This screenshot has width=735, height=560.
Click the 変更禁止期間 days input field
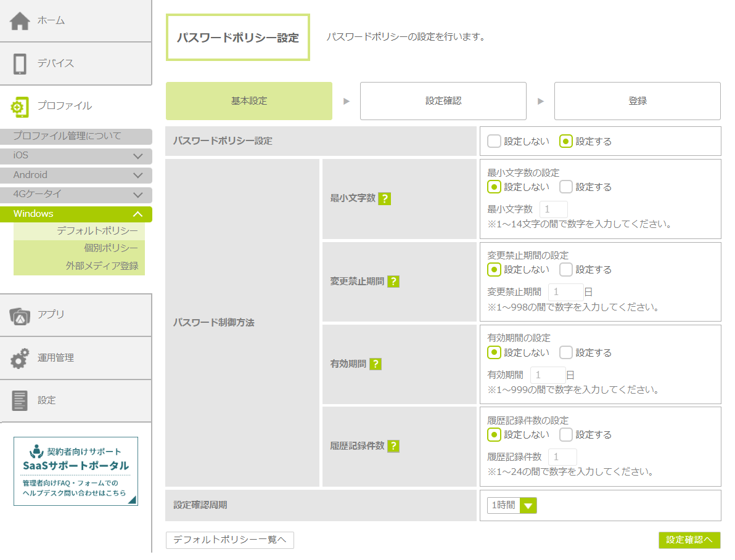tap(565, 292)
